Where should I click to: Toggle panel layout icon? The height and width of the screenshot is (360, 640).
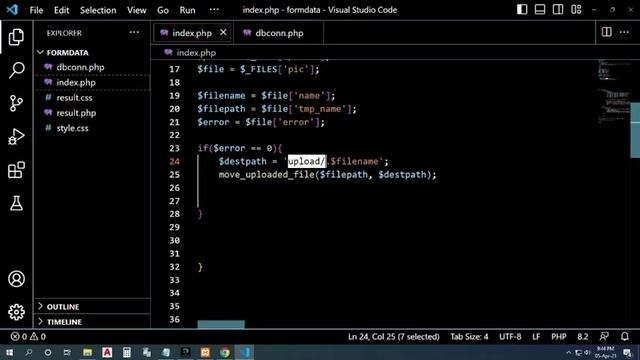[x=540, y=9]
